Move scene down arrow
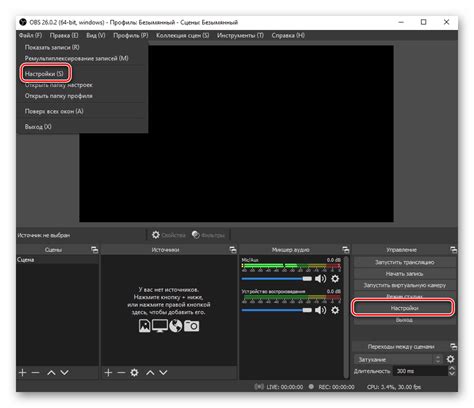This screenshot has width=474, height=408. click(64, 372)
